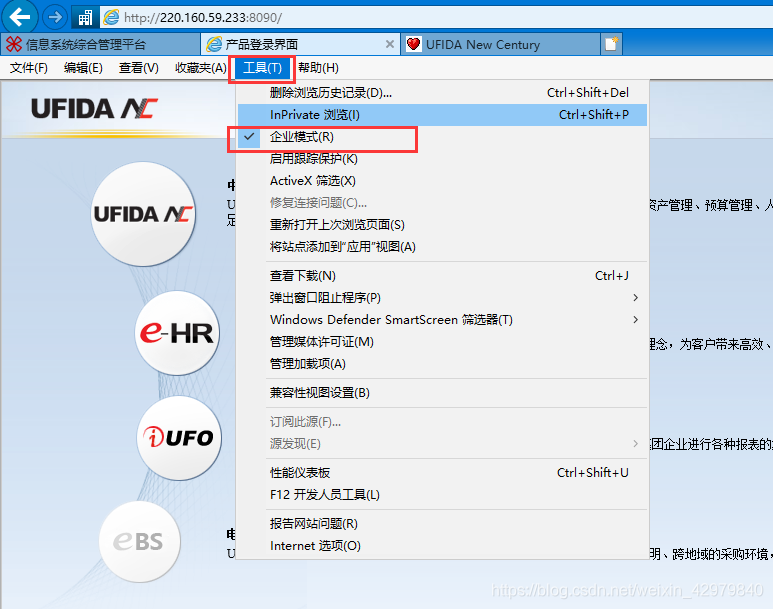Image resolution: width=773 pixels, height=609 pixels.
Task: Close the 工具(T) menu
Action: point(262,68)
